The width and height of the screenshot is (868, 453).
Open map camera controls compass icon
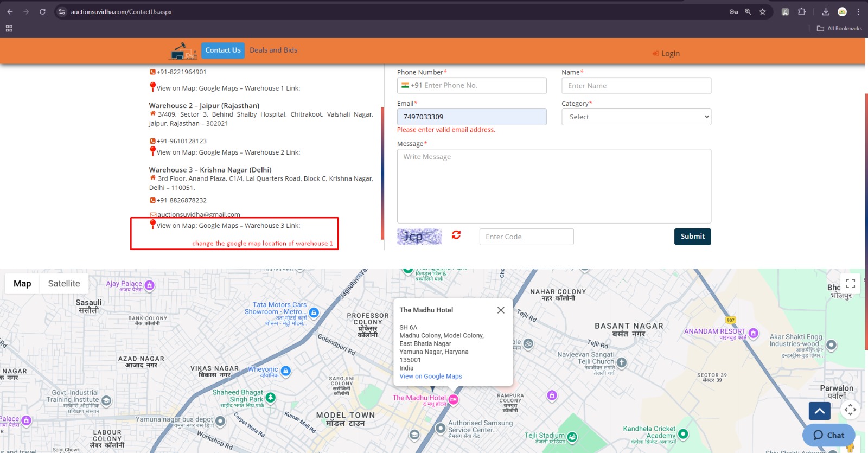tap(850, 410)
